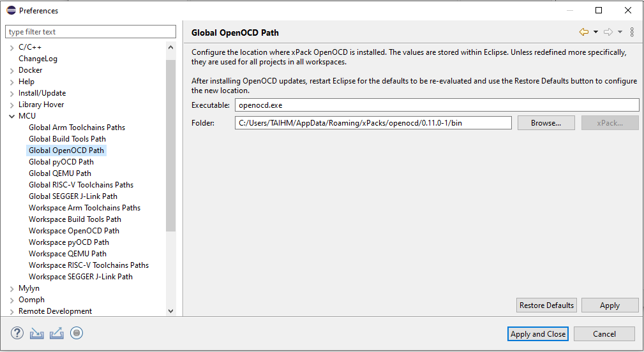
Task: Click the Executable input field
Action: [x=437, y=105]
